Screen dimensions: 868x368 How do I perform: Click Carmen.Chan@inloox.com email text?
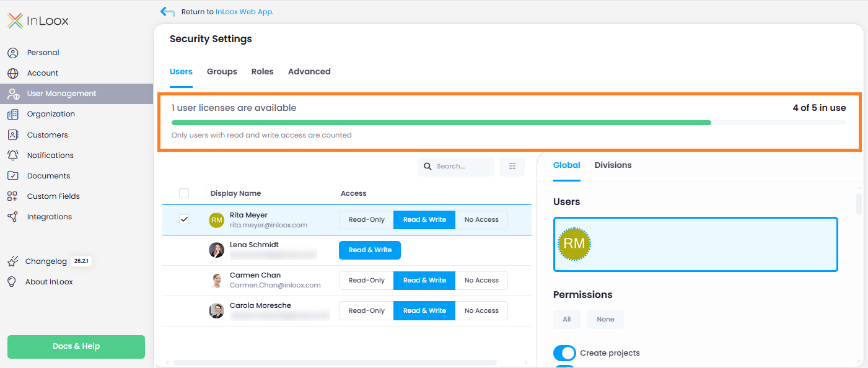click(x=275, y=286)
